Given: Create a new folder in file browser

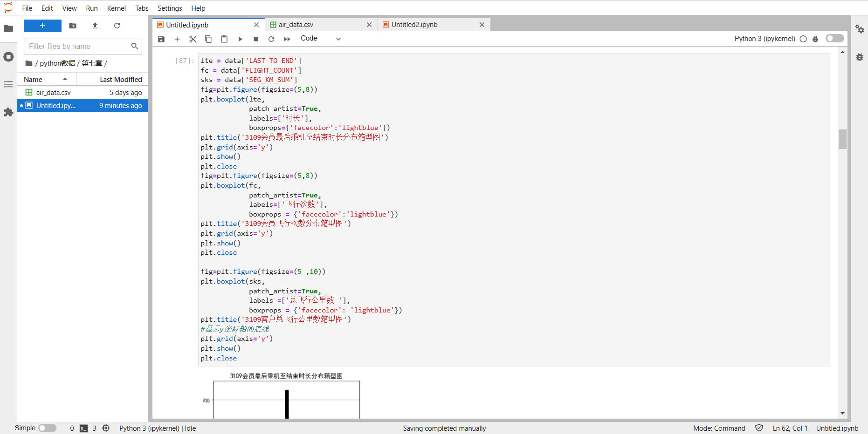Looking at the screenshot, I should tap(73, 26).
